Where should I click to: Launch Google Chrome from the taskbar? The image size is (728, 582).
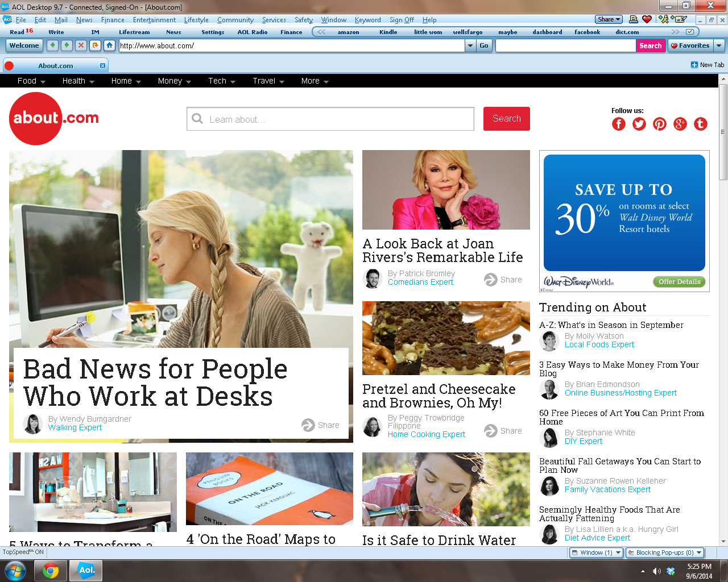point(51,571)
